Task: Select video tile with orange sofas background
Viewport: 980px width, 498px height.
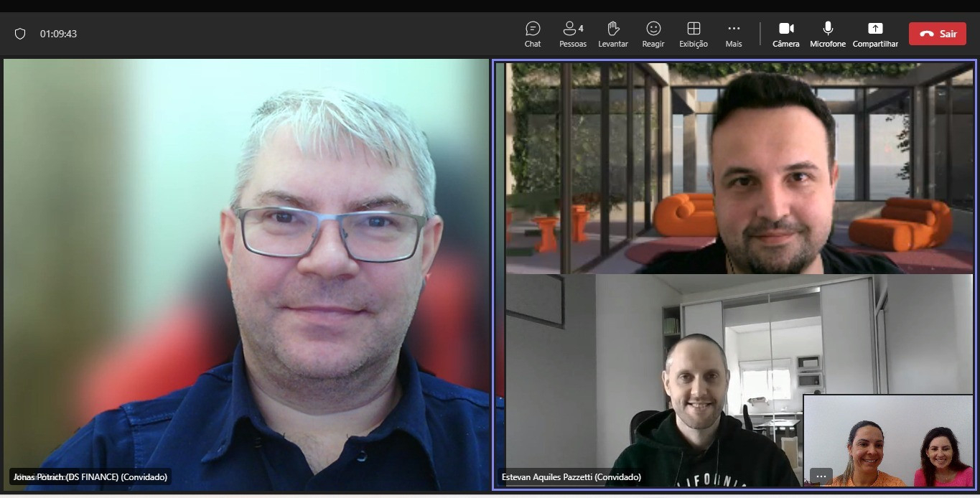Action: [x=739, y=169]
